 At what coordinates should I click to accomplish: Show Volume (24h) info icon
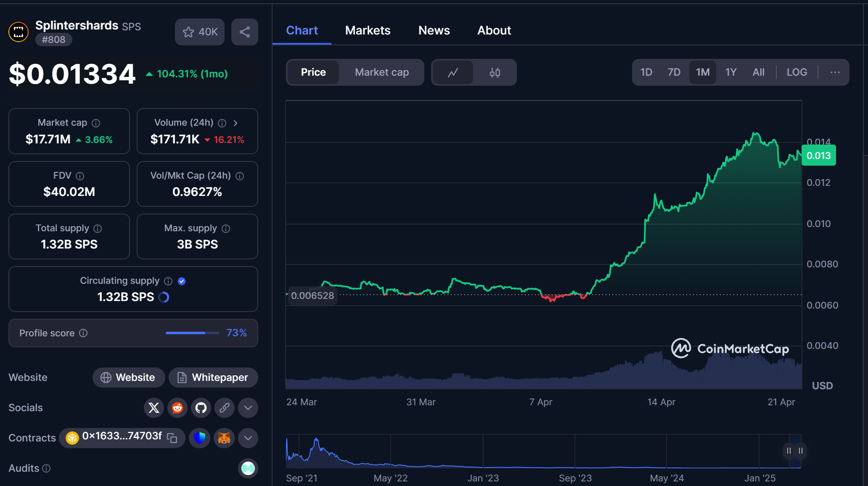(222, 123)
